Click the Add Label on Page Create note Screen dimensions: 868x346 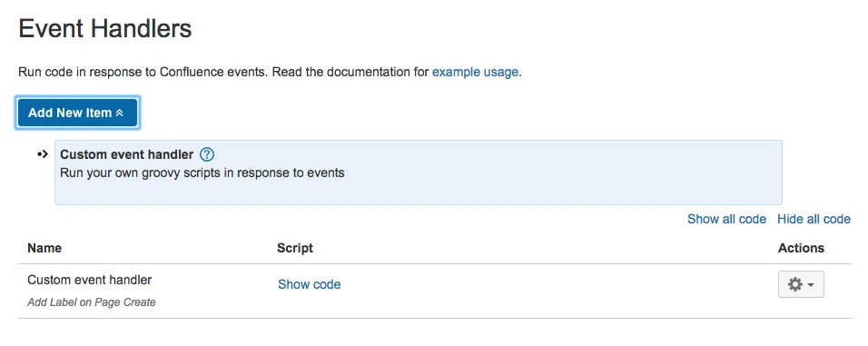(x=92, y=302)
